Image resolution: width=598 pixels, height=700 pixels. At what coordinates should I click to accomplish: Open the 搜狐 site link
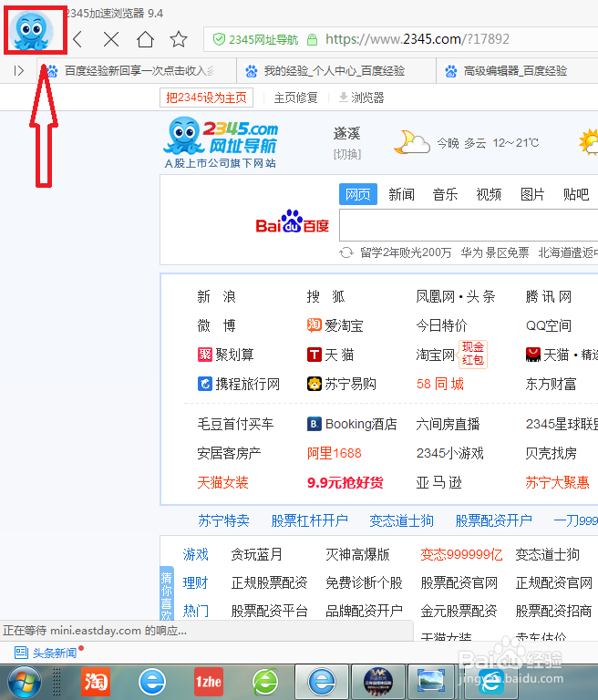point(325,296)
